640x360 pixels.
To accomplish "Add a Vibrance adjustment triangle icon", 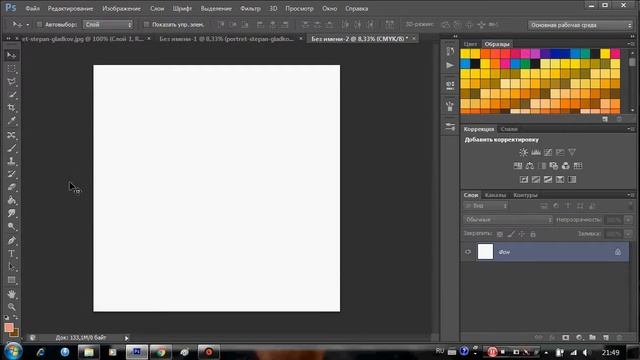I will pyautogui.click(x=572, y=152).
